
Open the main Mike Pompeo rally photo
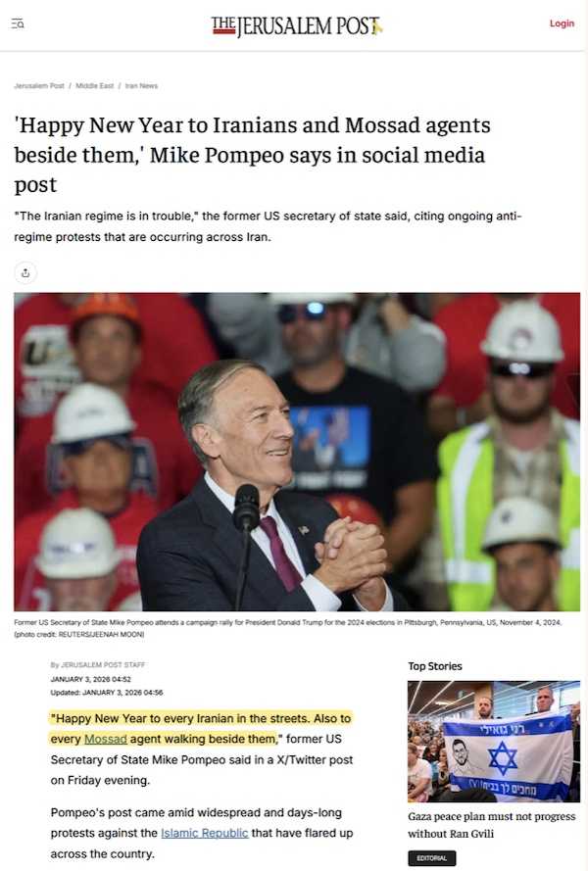coord(297,452)
